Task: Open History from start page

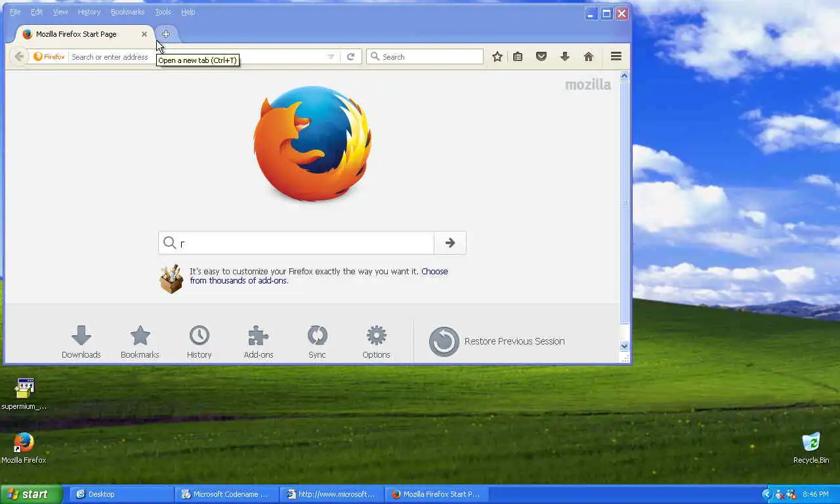Action: pos(199,342)
